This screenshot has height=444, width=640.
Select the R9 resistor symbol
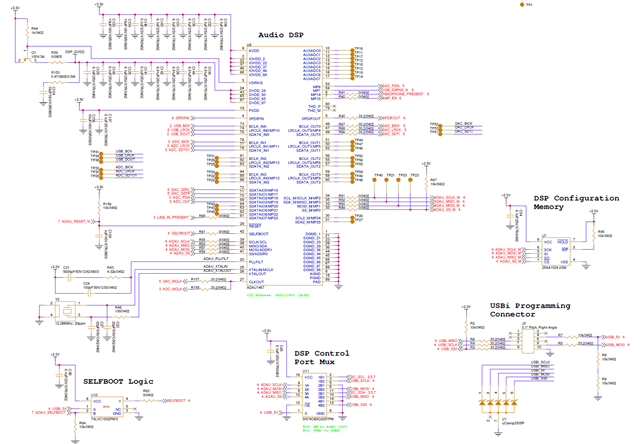coord(598,382)
